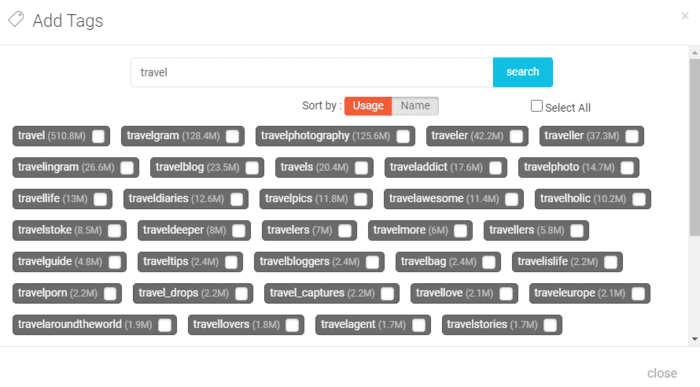Image resolution: width=700 pixels, height=387 pixels.
Task: Click the search button
Action: click(x=522, y=72)
